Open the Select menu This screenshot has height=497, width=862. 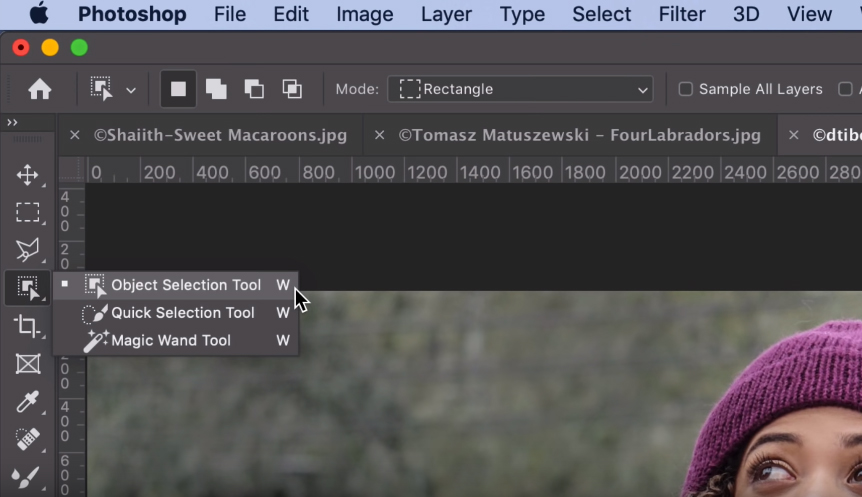[x=601, y=14]
